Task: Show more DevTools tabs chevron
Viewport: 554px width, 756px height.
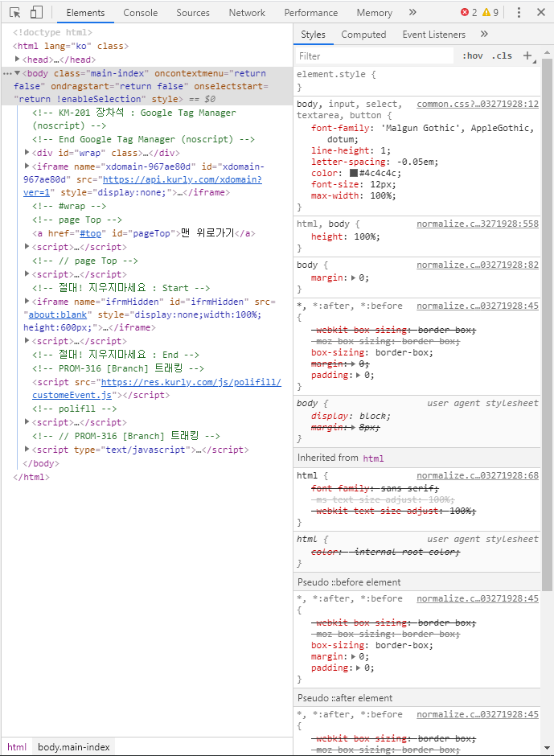Action: pyautogui.click(x=412, y=13)
